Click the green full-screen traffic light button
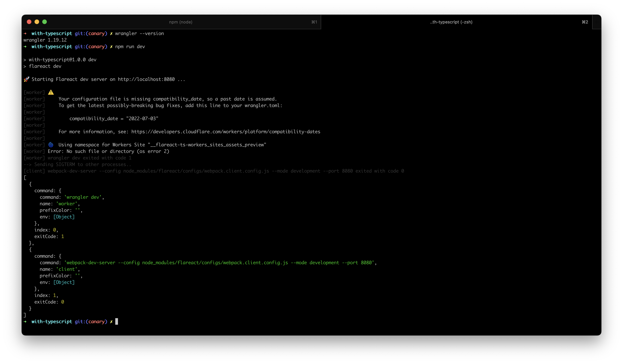Screen dimensions: 623x364 [45, 22]
